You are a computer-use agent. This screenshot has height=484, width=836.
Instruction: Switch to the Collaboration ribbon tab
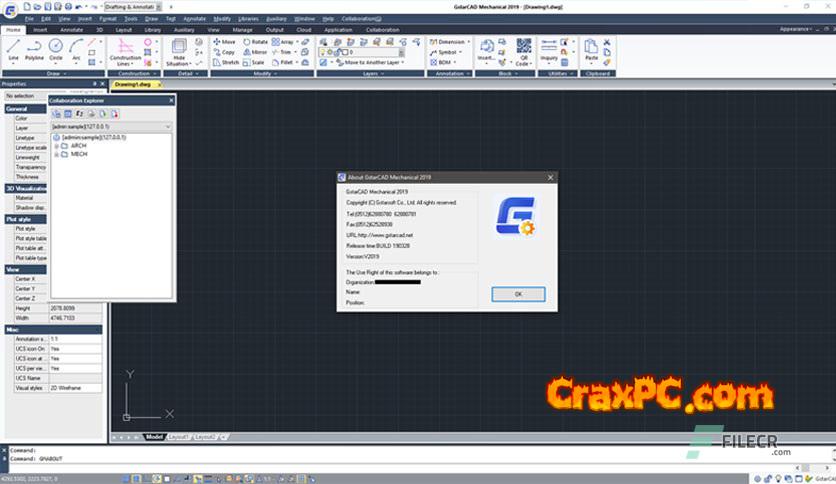pos(382,30)
